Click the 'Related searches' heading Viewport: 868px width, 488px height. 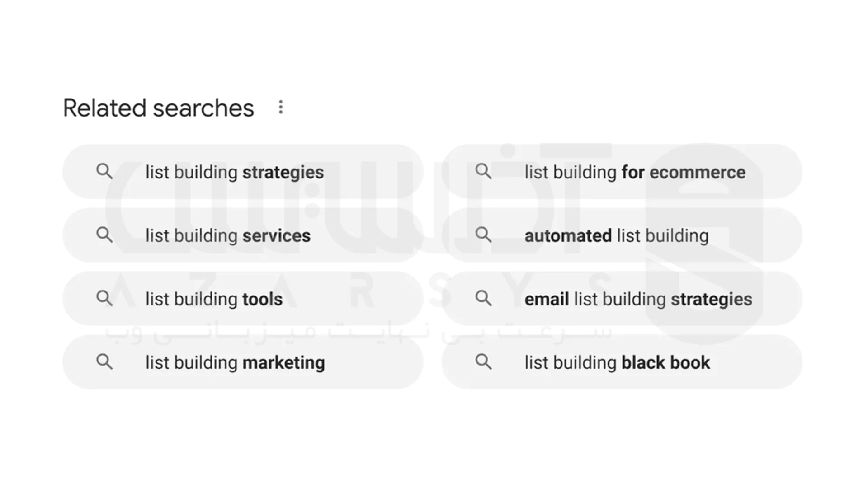tap(158, 108)
